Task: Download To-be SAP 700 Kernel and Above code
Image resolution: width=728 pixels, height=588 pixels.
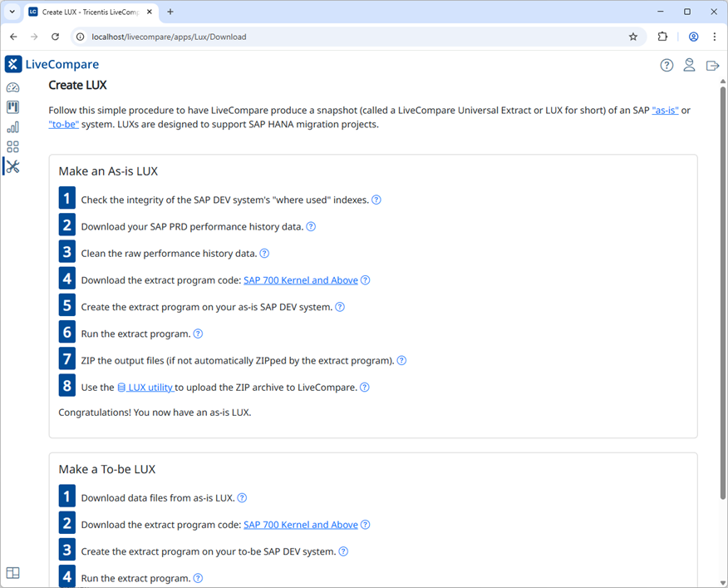Action: click(301, 525)
